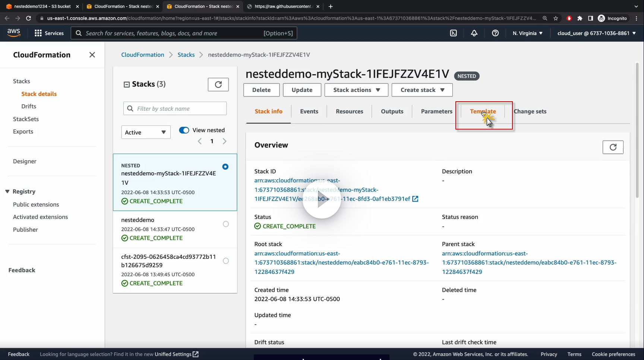644x360 pixels.
Task: Toggle the View nested switch
Action: tap(184, 130)
